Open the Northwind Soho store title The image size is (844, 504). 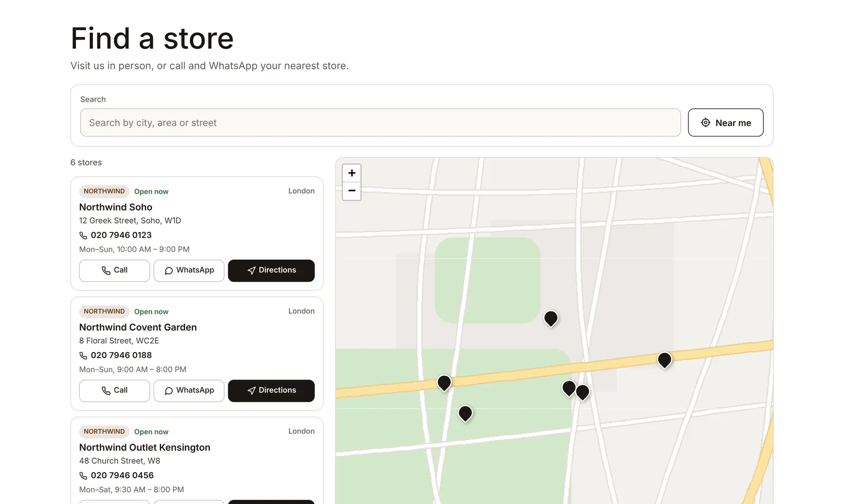pos(116,207)
